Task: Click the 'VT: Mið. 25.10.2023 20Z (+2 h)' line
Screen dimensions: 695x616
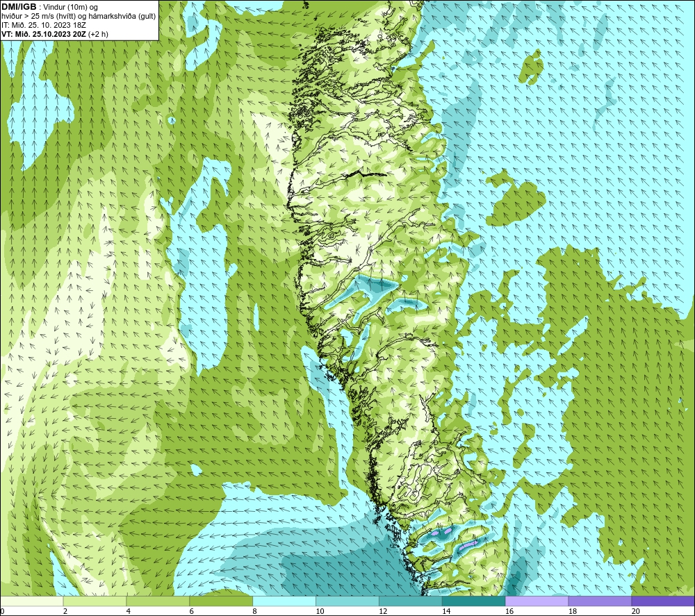Action: pos(54,34)
